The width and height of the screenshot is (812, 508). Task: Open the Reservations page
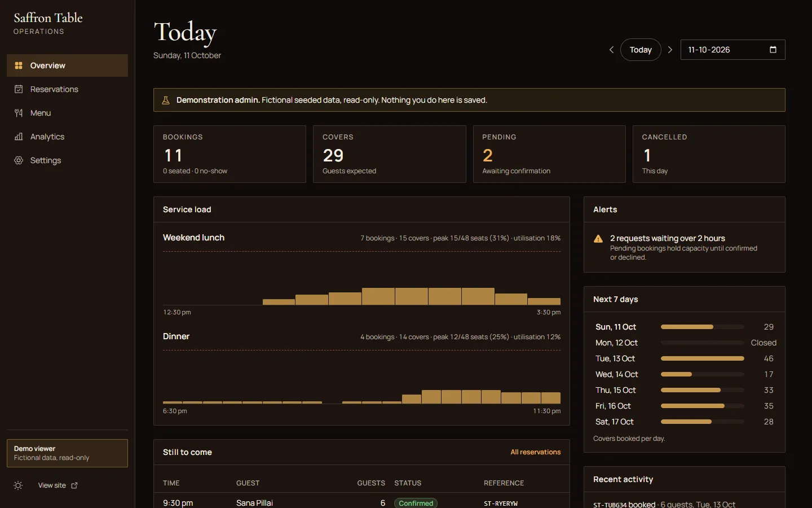coord(67,89)
